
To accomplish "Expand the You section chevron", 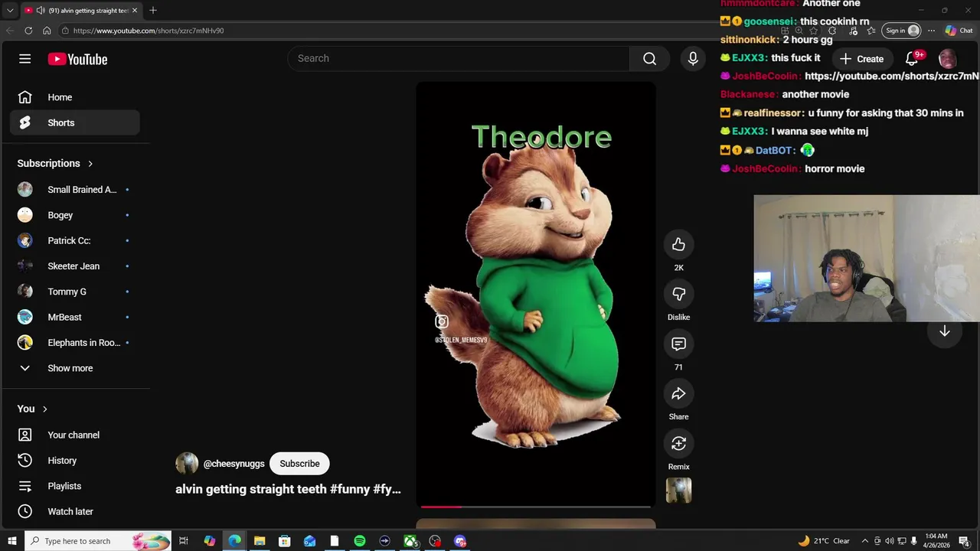I will tap(44, 409).
